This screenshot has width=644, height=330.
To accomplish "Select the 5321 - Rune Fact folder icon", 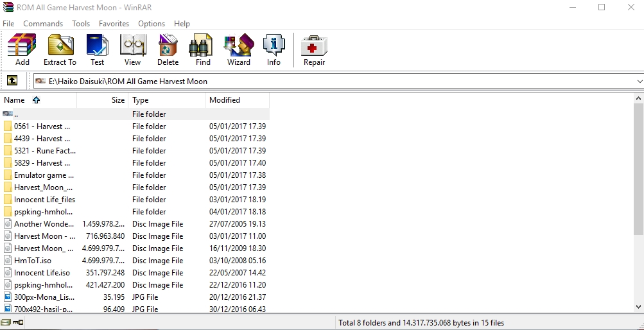I will (8, 151).
